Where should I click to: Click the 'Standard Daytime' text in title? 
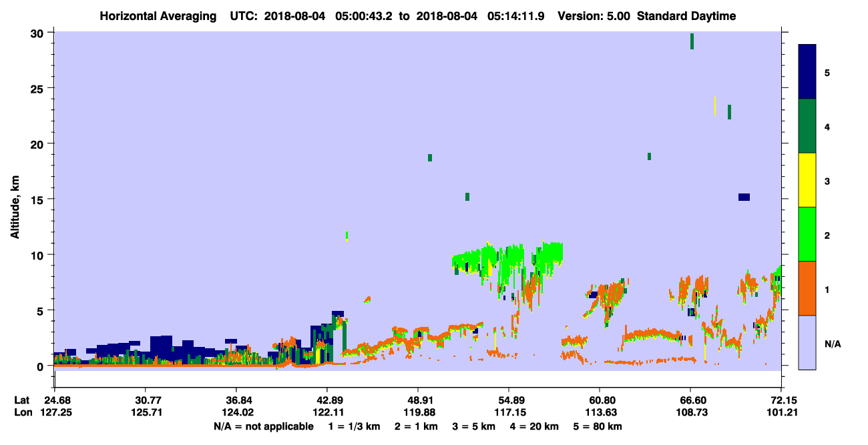[686, 16]
